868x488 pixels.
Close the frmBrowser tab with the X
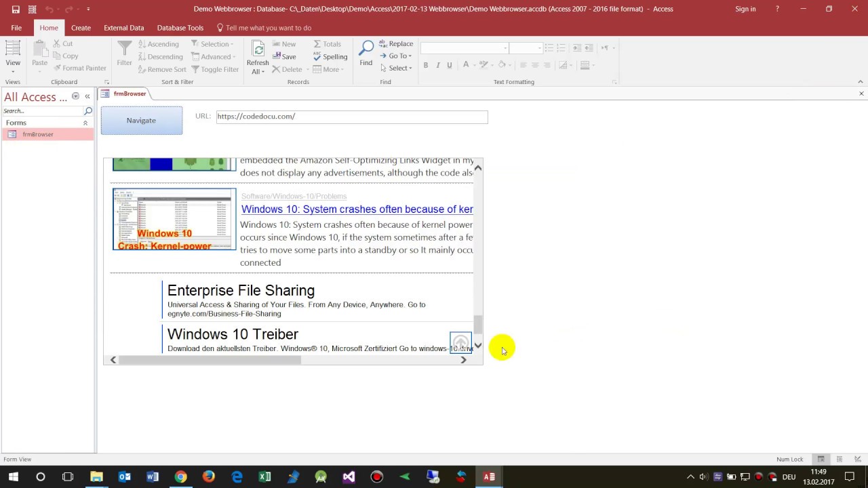pos(861,94)
